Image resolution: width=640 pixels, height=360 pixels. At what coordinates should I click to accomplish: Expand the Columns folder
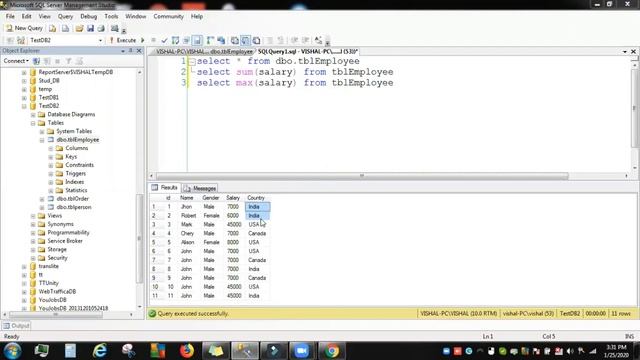tap(51, 148)
